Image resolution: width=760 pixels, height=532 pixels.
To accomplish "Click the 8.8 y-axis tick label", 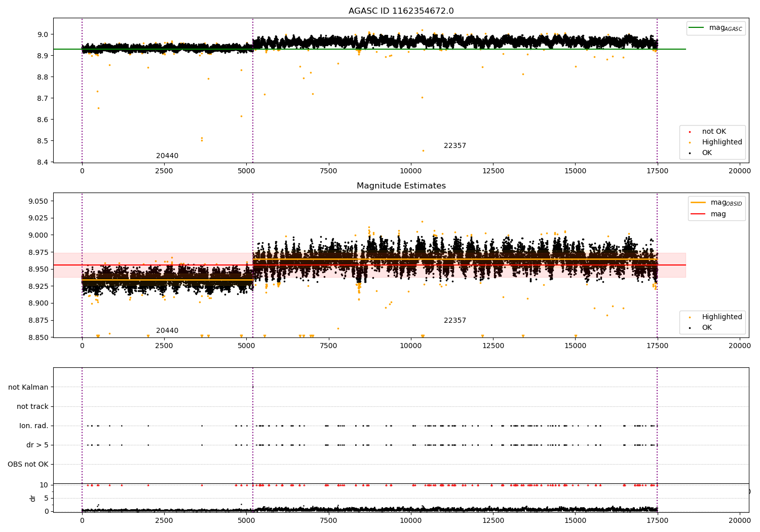I will 43,77.
